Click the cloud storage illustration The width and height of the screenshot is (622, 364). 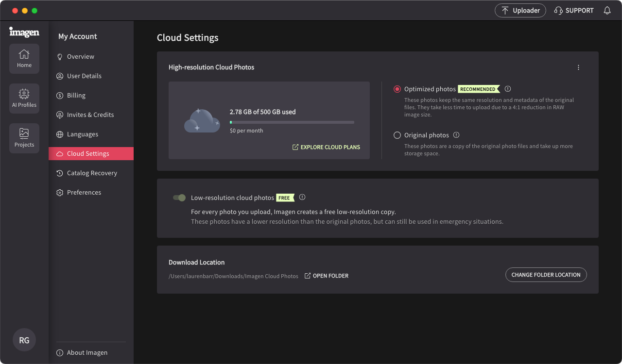point(202,120)
